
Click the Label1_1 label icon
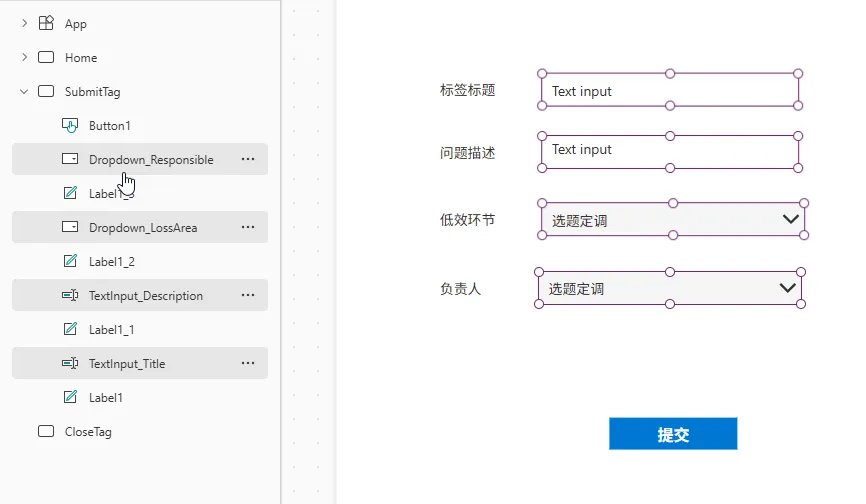point(70,330)
